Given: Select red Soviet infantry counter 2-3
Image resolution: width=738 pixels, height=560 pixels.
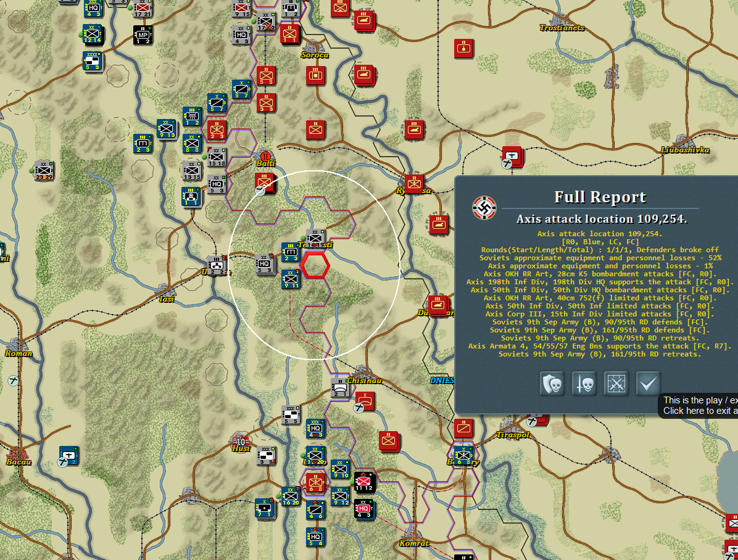Looking at the screenshot, I should [x=217, y=130].
